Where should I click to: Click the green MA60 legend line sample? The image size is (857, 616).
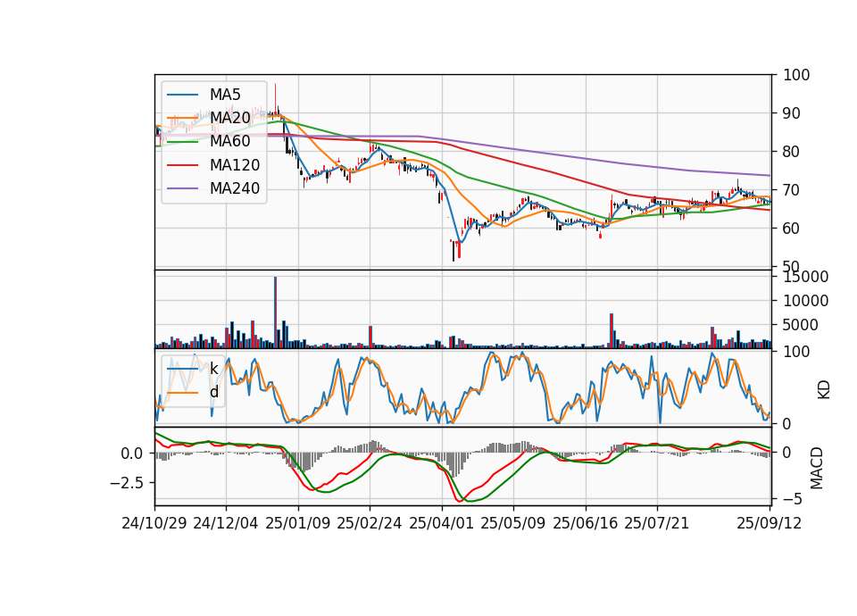[x=182, y=142]
